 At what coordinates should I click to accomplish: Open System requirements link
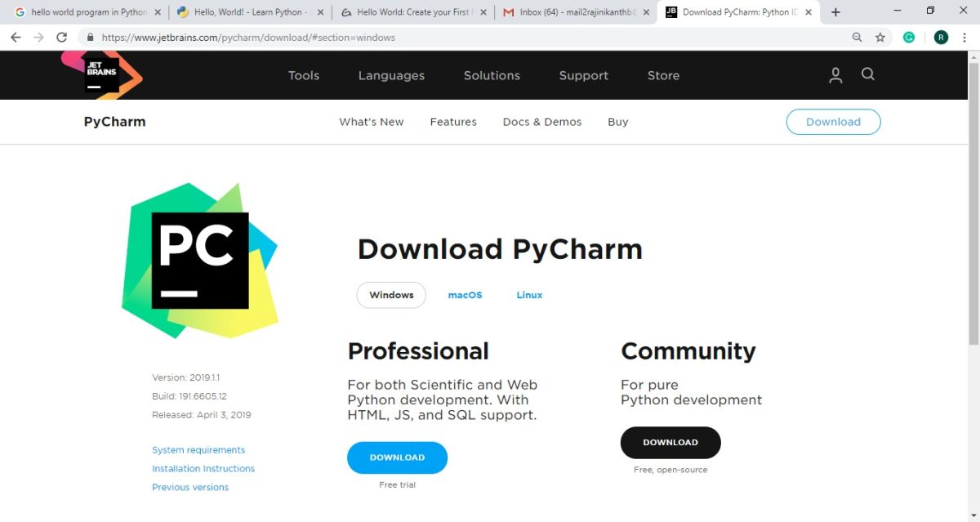tap(198, 450)
